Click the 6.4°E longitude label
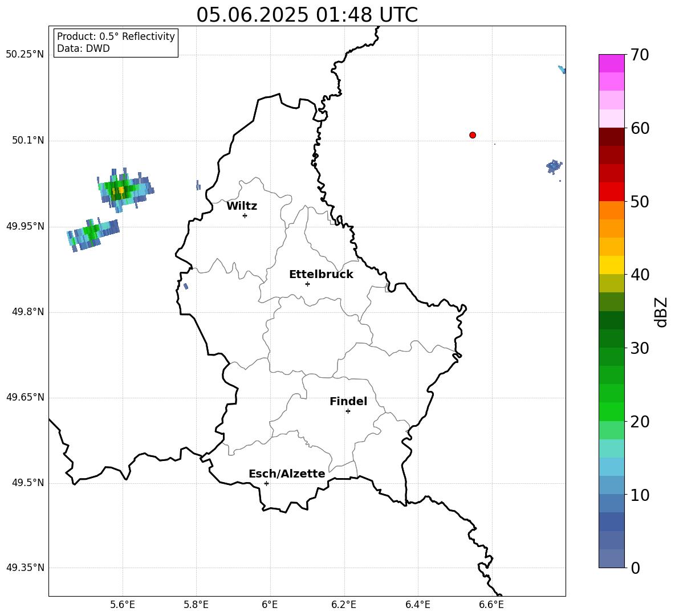Viewport: 675px width, 616px height. [417, 605]
